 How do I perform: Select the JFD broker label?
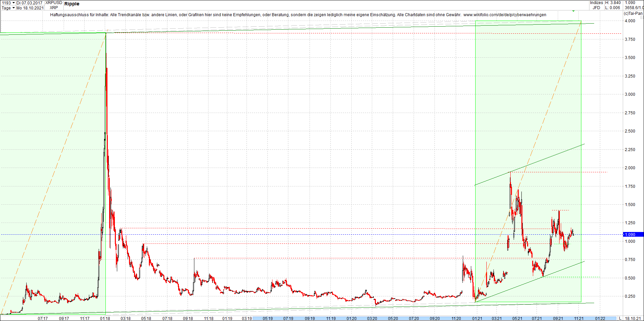pyautogui.click(x=597, y=7)
